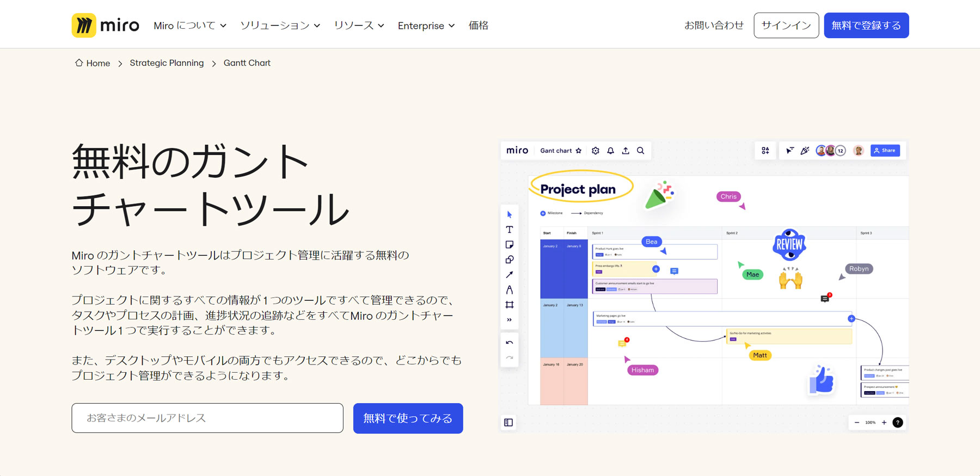980x476 pixels.
Task: Click the サインイン button
Action: coord(786,26)
